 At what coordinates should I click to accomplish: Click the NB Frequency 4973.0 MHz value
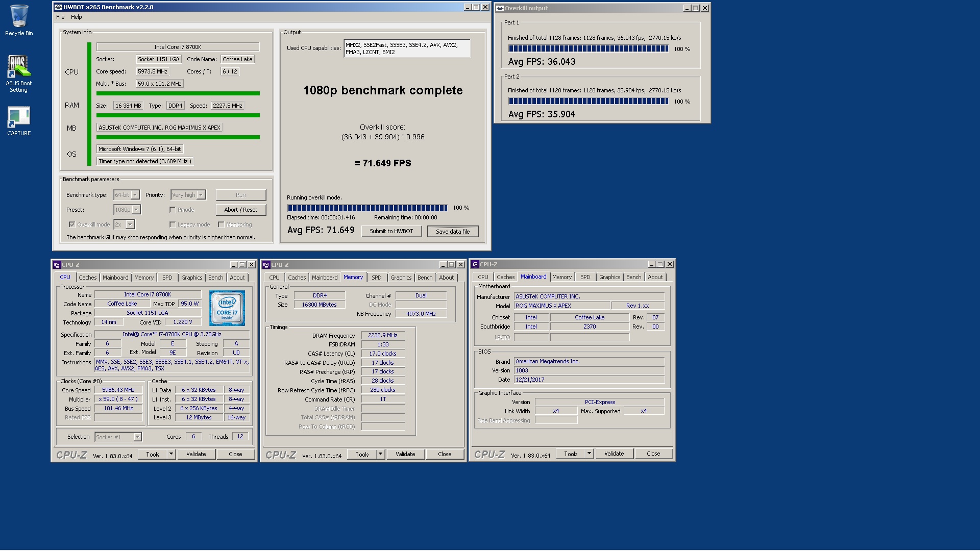tap(421, 314)
